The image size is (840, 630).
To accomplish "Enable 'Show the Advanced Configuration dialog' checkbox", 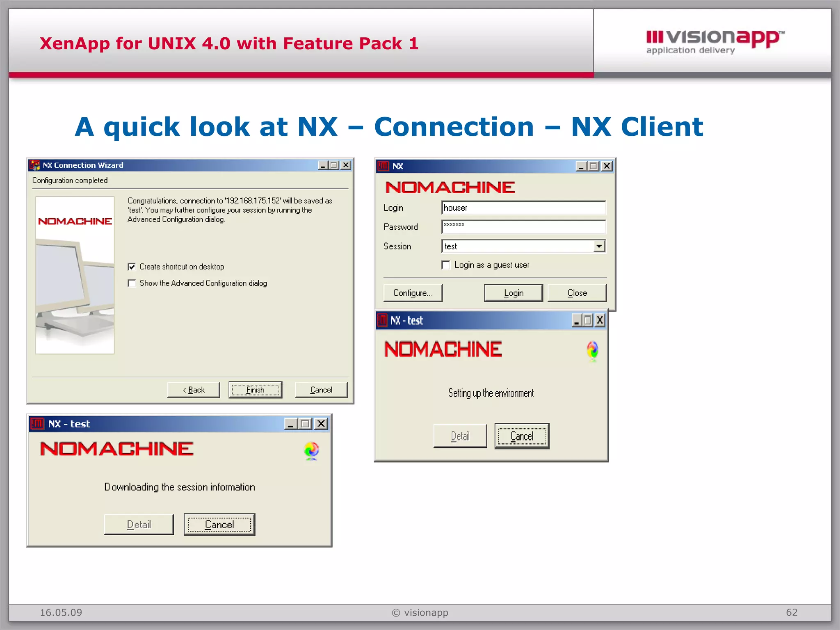I will [x=132, y=283].
